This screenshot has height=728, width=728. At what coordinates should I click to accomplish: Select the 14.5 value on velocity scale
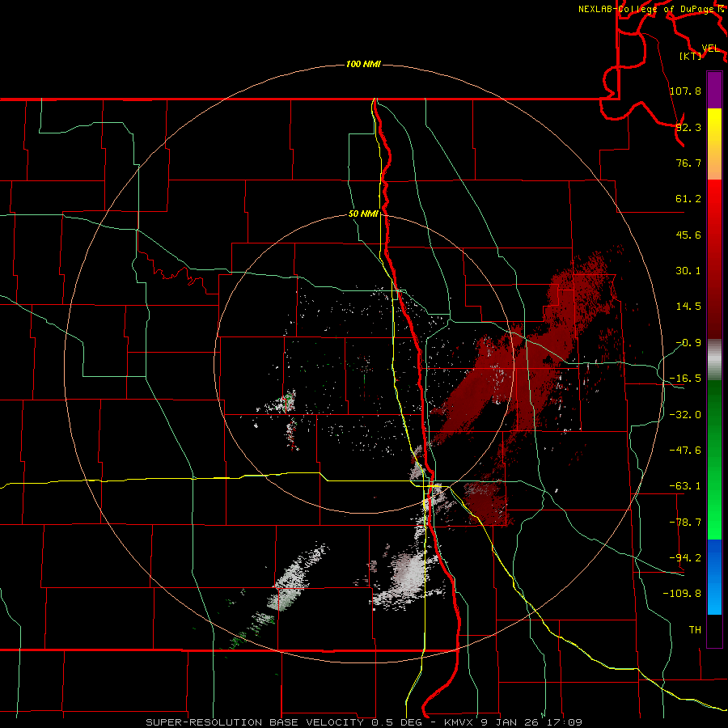point(688,307)
